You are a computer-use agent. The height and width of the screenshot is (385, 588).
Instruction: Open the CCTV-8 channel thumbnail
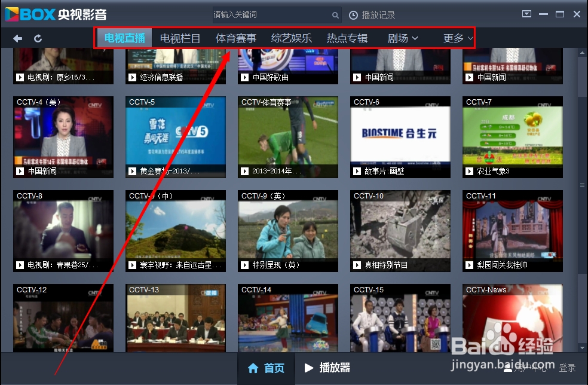(63, 231)
